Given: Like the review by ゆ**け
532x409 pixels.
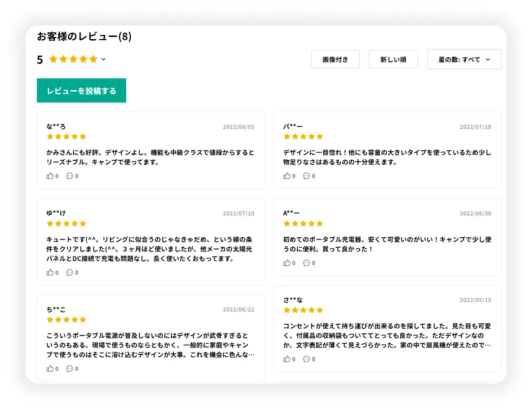Looking at the screenshot, I should tap(50, 272).
